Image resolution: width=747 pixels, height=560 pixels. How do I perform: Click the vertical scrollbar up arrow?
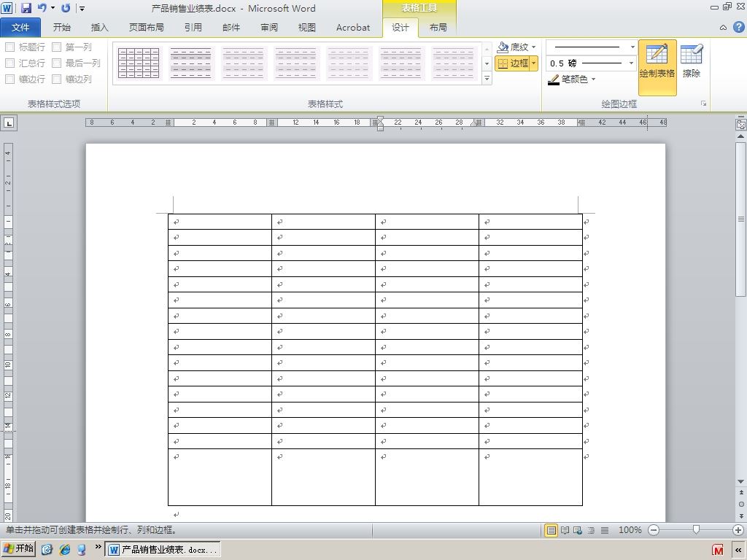pyautogui.click(x=741, y=136)
